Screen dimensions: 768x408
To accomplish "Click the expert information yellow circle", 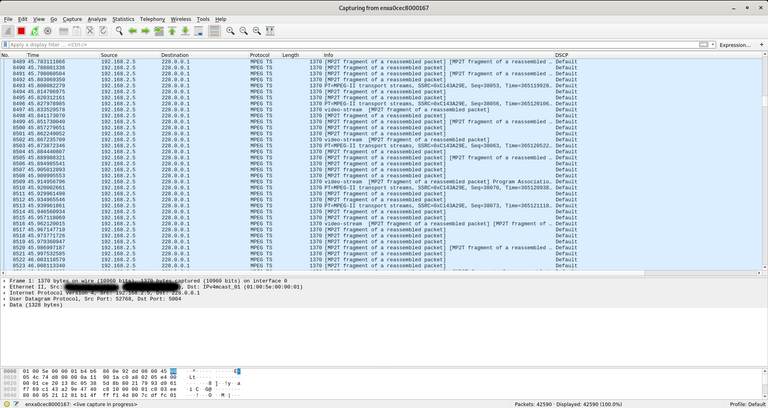I will (7, 404).
